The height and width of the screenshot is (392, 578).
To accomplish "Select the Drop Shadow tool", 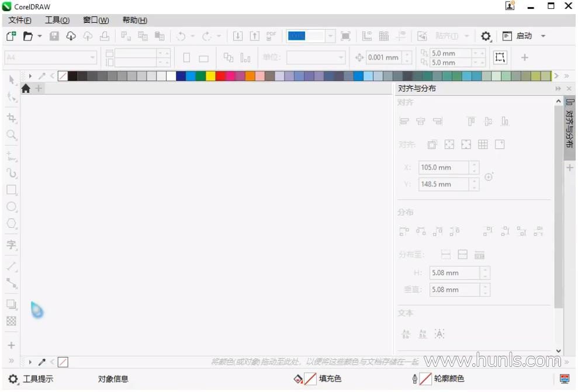I will point(12,304).
